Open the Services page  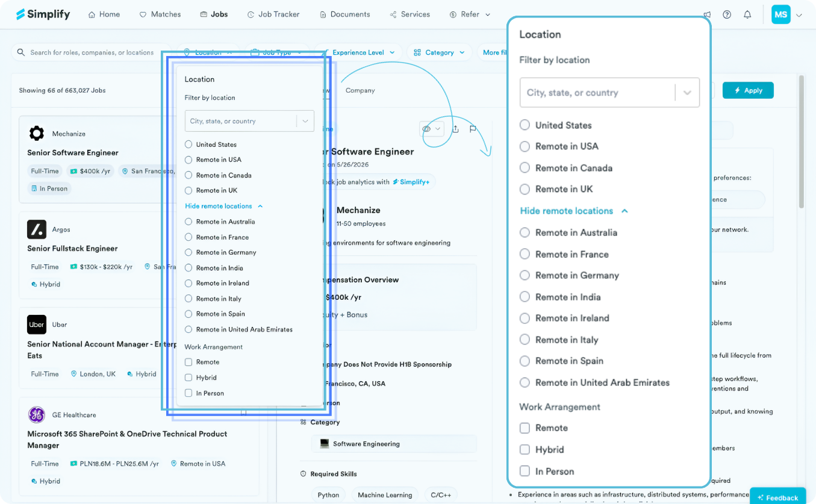pyautogui.click(x=410, y=14)
